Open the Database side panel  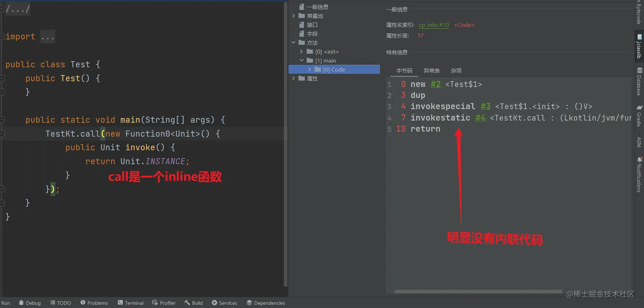(x=639, y=81)
